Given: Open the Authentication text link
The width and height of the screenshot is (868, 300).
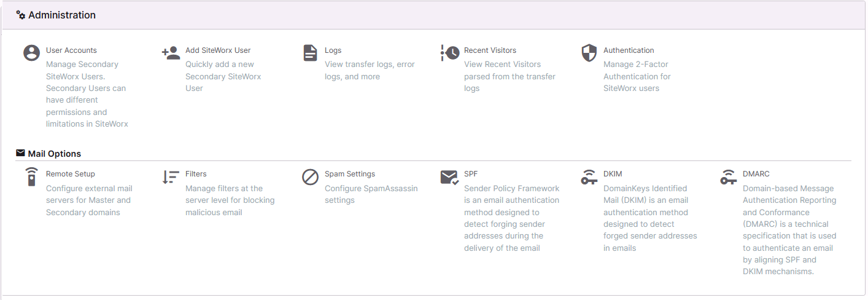Looking at the screenshot, I should [x=629, y=50].
